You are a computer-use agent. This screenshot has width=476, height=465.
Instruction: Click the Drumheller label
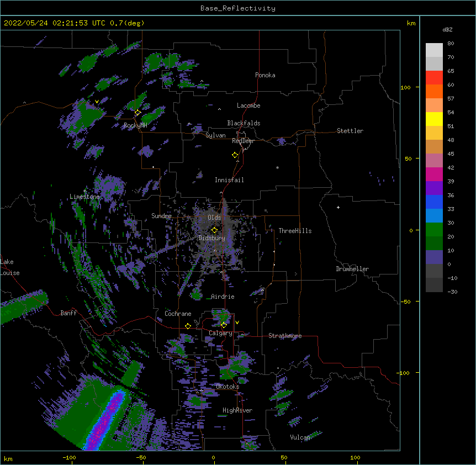(x=352, y=269)
